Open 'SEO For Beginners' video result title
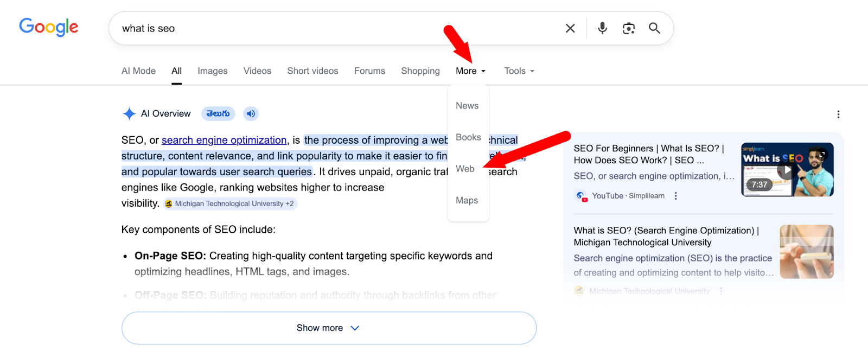The width and height of the screenshot is (868, 357). (649, 154)
